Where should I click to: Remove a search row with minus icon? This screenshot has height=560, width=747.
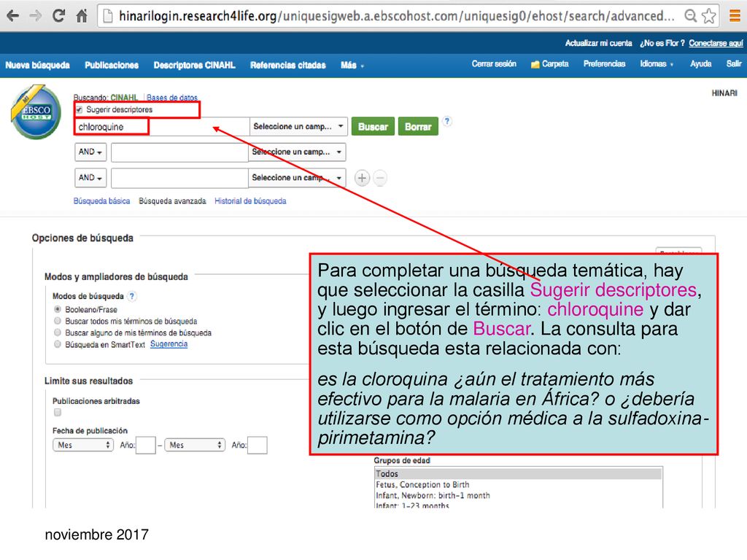(x=379, y=178)
